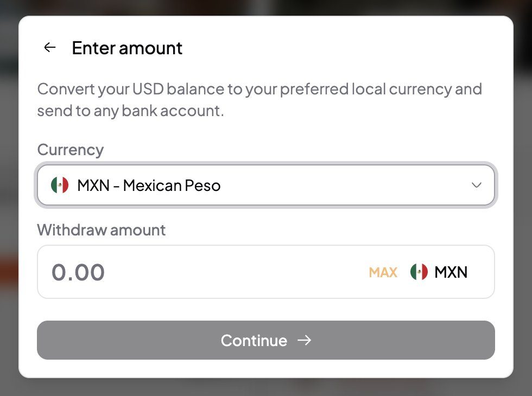Click the Continue button
The height and width of the screenshot is (396, 532).
click(266, 340)
